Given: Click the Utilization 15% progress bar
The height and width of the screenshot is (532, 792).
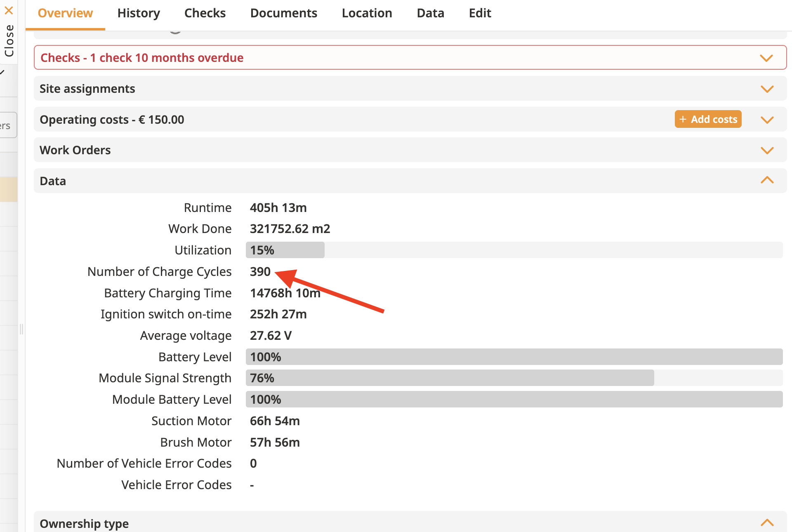Looking at the screenshot, I should tap(285, 250).
